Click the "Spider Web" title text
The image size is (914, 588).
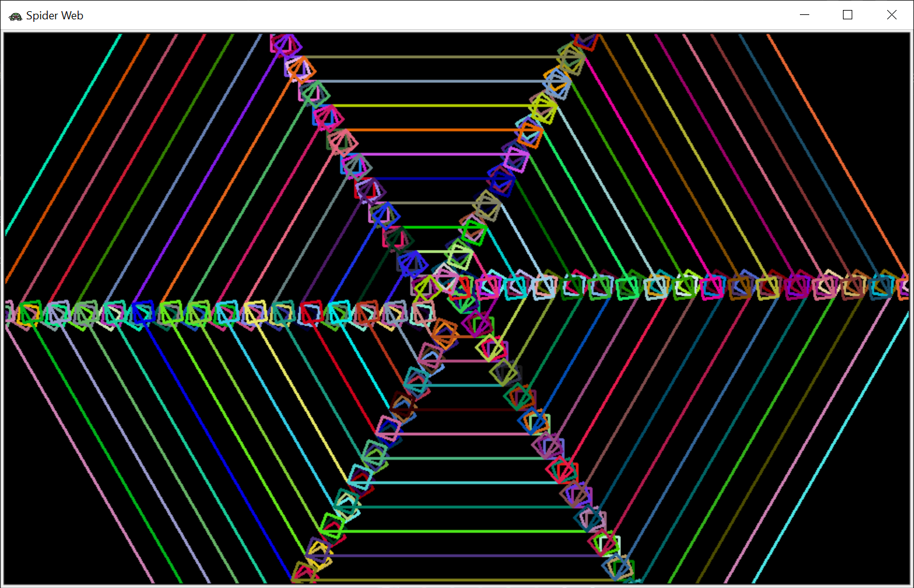pyautogui.click(x=55, y=16)
